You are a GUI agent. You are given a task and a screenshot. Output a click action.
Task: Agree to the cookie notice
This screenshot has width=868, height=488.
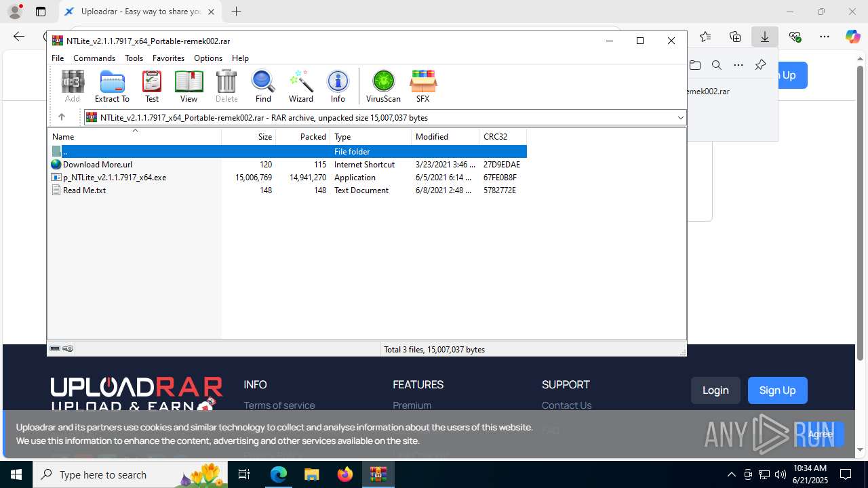pos(821,434)
